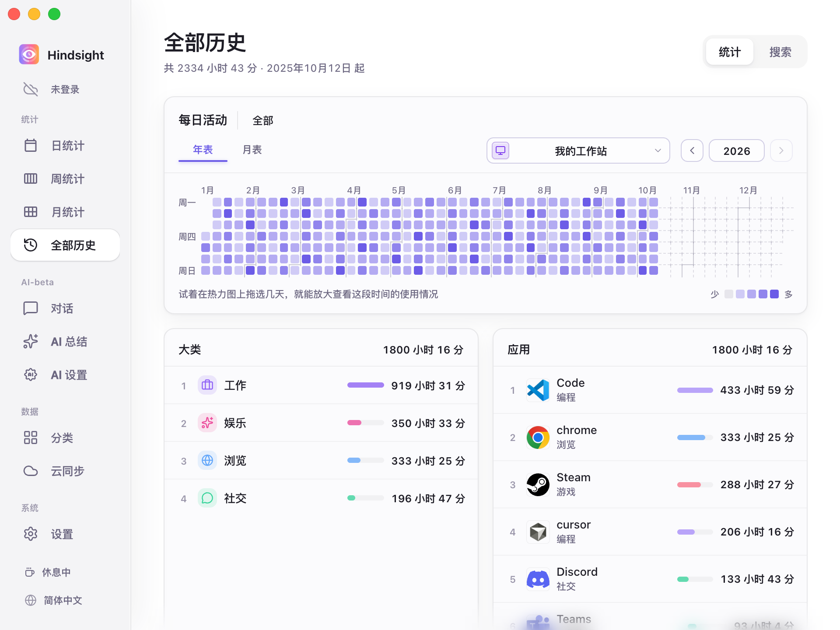Click the 433 小时 59 分 Code duration
Screen dimensions: 840x630
(x=757, y=390)
